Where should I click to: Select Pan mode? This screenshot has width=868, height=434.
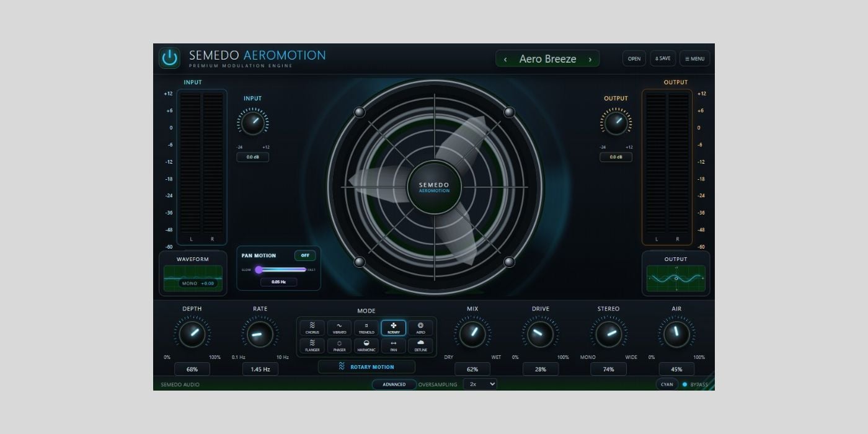coord(394,346)
